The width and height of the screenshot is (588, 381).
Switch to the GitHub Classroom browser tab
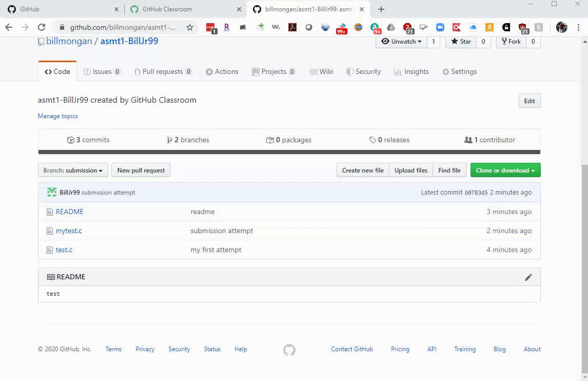click(185, 9)
